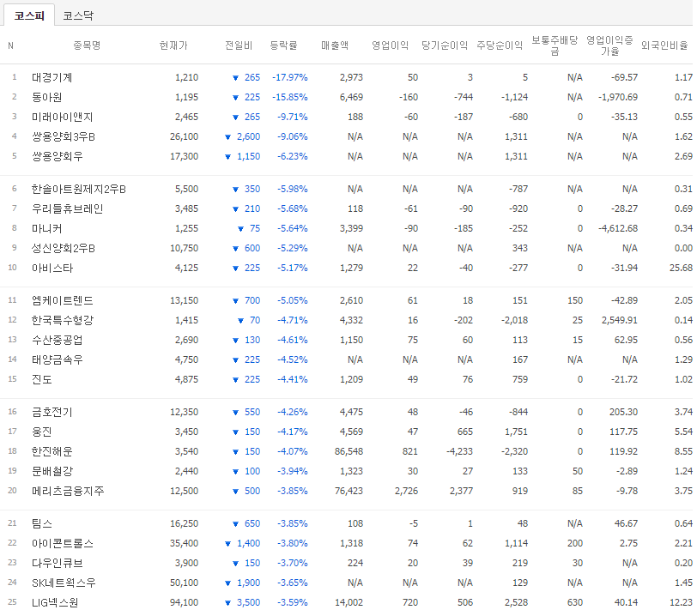Select the 25.68 foreign ratio cell

[x=681, y=268]
